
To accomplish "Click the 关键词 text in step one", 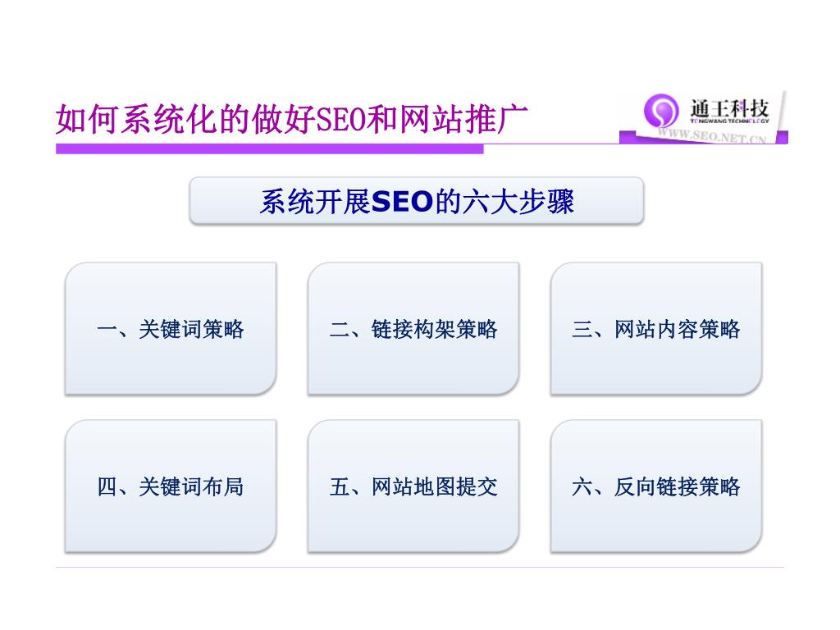I will click(171, 329).
